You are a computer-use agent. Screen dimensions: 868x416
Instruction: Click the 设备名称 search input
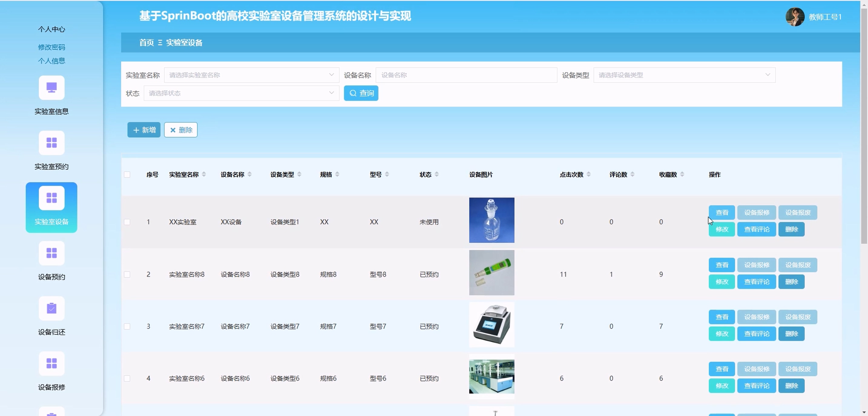(x=466, y=75)
